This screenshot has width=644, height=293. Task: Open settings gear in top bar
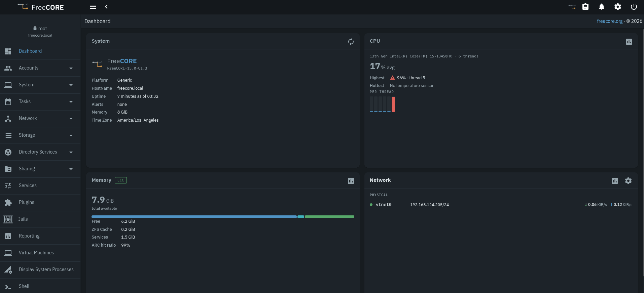[618, 7]
